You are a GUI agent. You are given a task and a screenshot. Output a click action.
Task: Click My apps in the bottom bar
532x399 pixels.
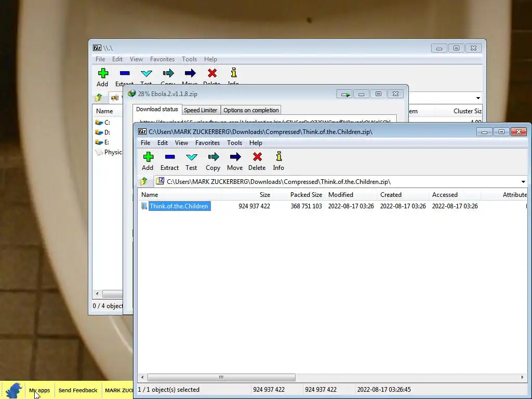click(x=39, y=390)
